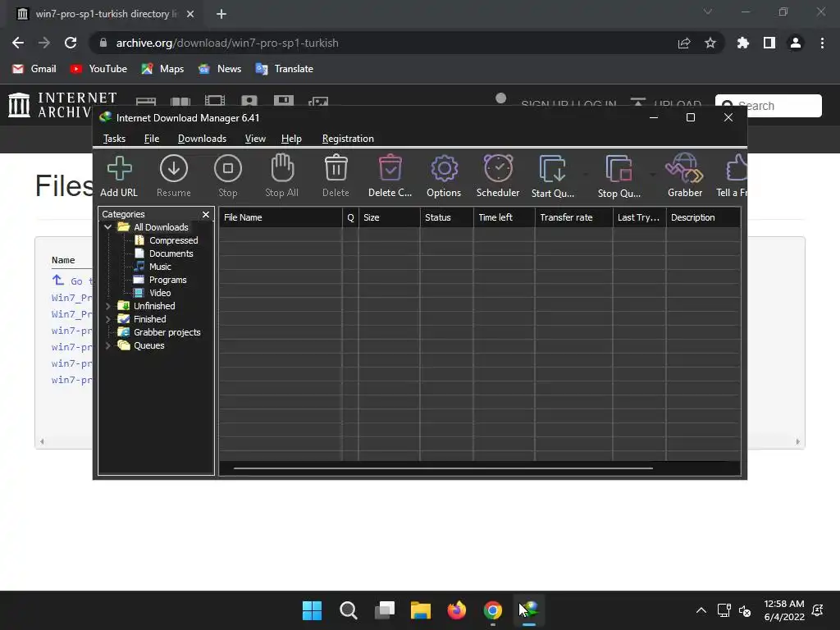
Task: Open the Windows Start button
Action: click(x=312, y=610)
